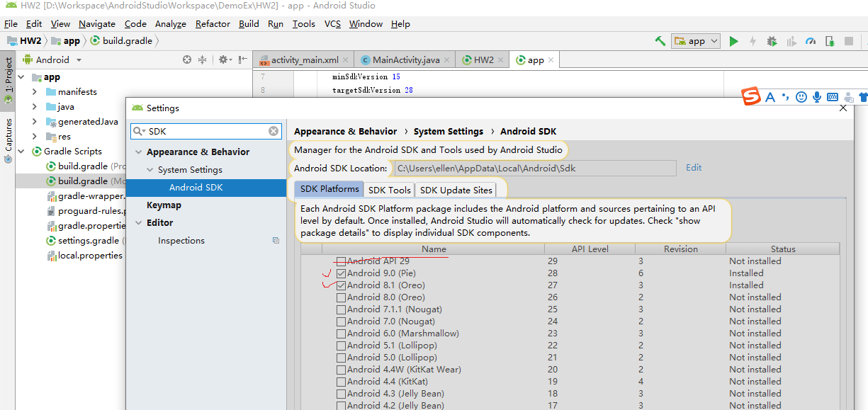
Task: Click the Sogou microphone voice input icon
Action: coord(817,97)
